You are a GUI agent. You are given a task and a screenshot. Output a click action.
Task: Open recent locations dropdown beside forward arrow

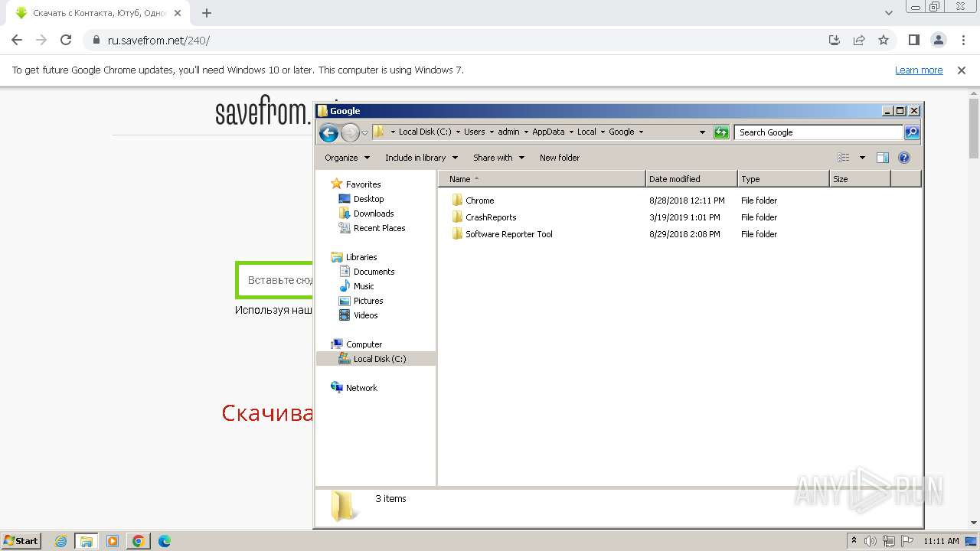point(364,132)
